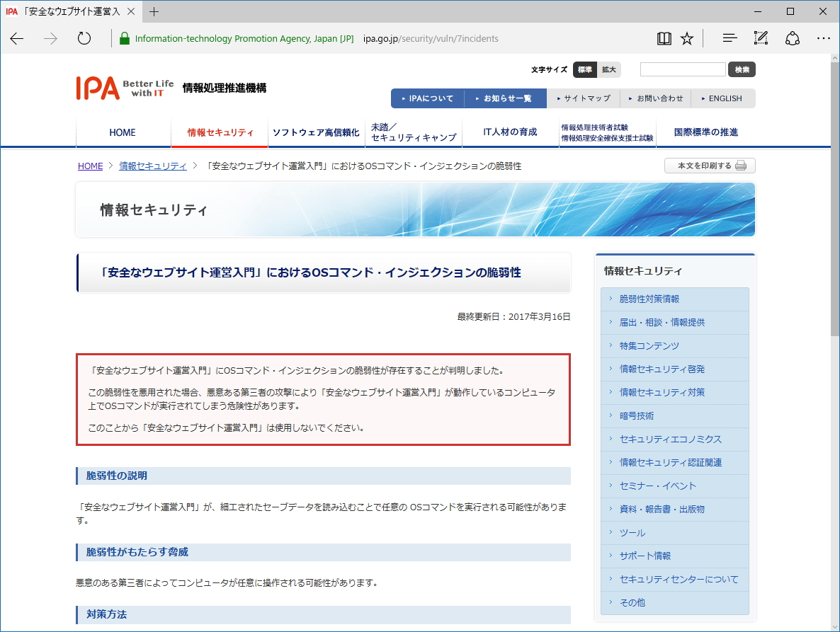Viewport: 840px width, 632px height.
Task: Open 脆弱性対策情報 from the sidebar
Action: (649, 299)
